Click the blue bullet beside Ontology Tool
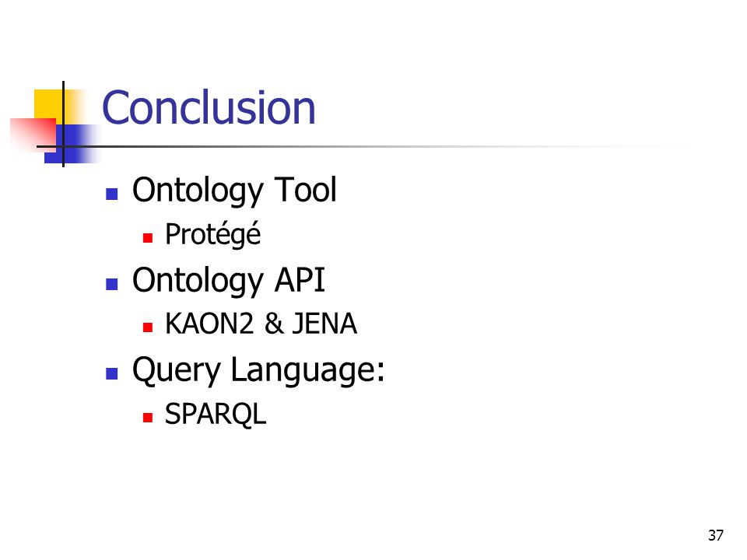Screen dimensions: 747x560 point(112,194)
